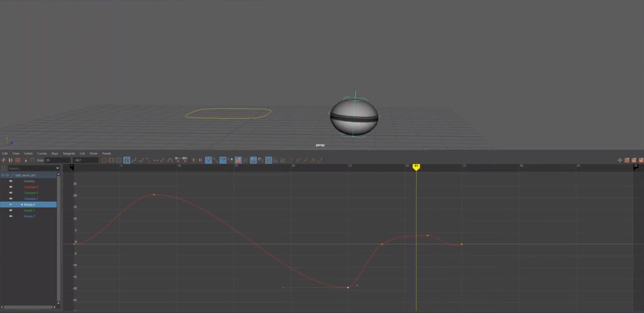This screenshot has height=313, width=644.
Task: Open the Show menu
Action: point(93,153)
